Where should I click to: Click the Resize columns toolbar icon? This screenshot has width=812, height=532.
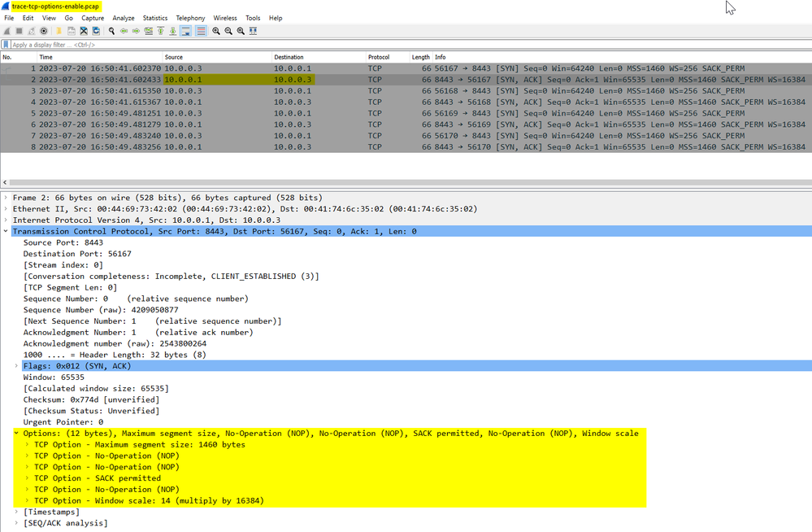[x=254, y=31]
